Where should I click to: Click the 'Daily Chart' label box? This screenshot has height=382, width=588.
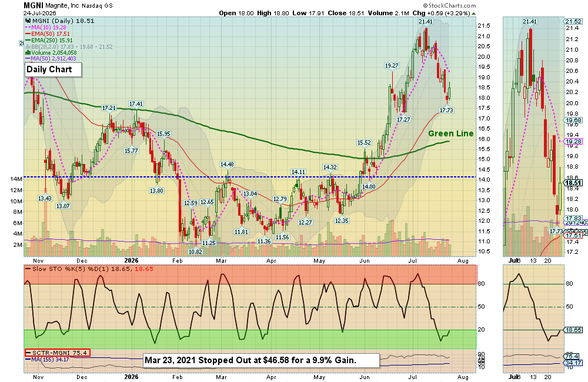pyautogui.click(x=53, y=70)
